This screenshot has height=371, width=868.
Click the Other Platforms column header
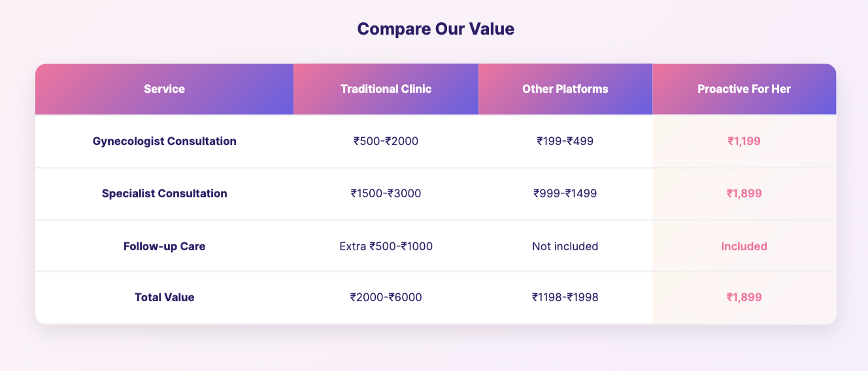(x=565, y=89)
